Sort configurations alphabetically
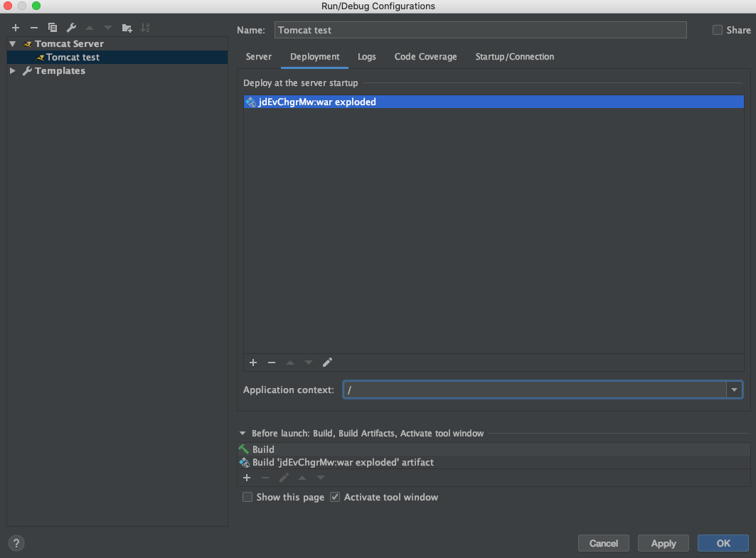Viewport: 756px width, 558px height. click(x=145, y=28)
